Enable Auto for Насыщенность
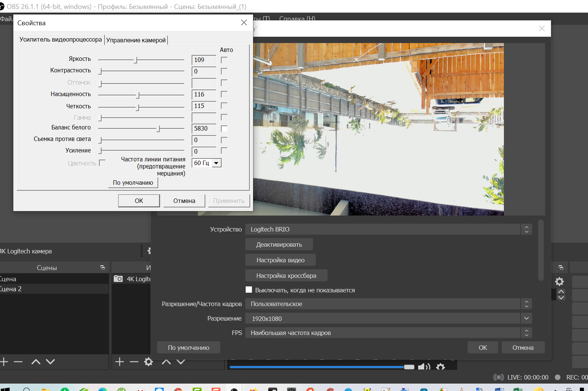This screenshot has width=588, height=391. (x=224, y=94)
